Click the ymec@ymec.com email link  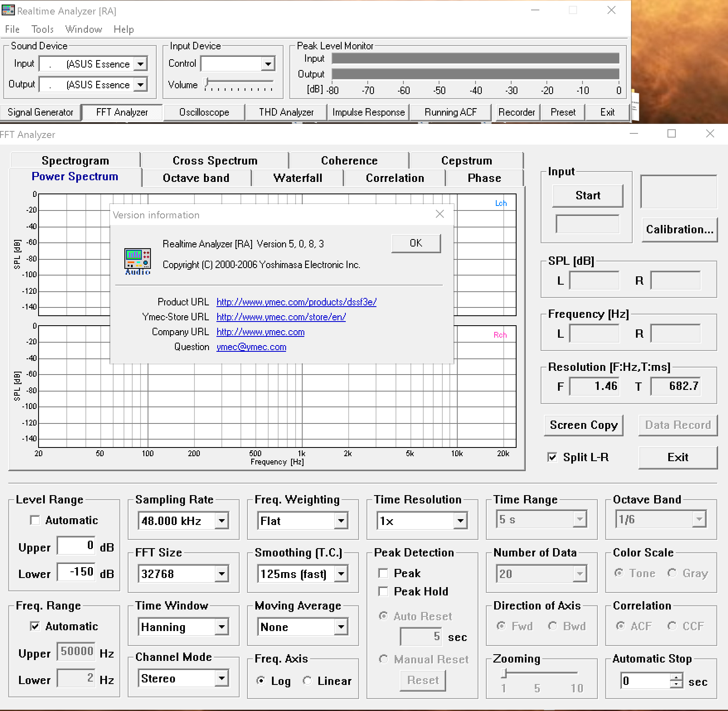pos(251,347)
